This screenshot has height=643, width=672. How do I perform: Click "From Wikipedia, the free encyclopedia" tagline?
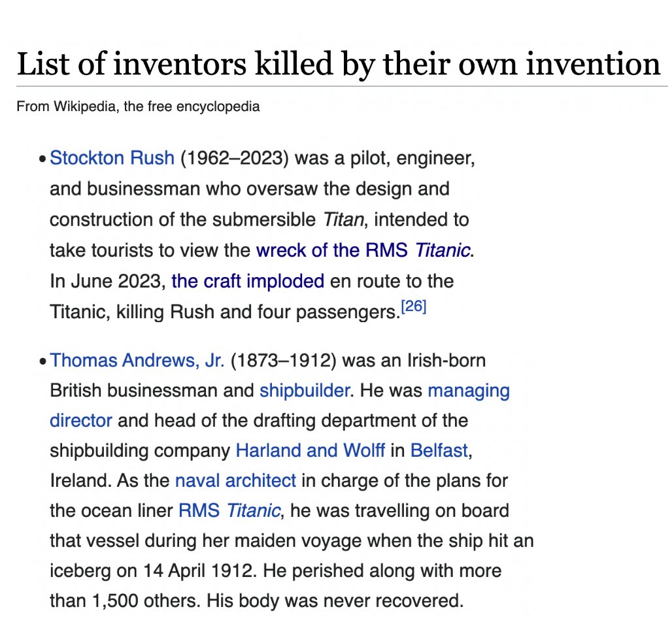click(x=138, y=107)
